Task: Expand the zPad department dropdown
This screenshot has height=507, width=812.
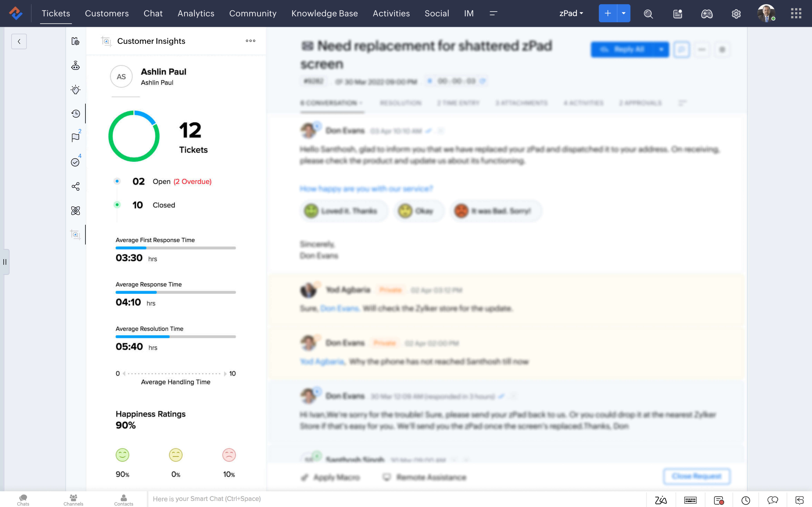Action: pos(571,13)
